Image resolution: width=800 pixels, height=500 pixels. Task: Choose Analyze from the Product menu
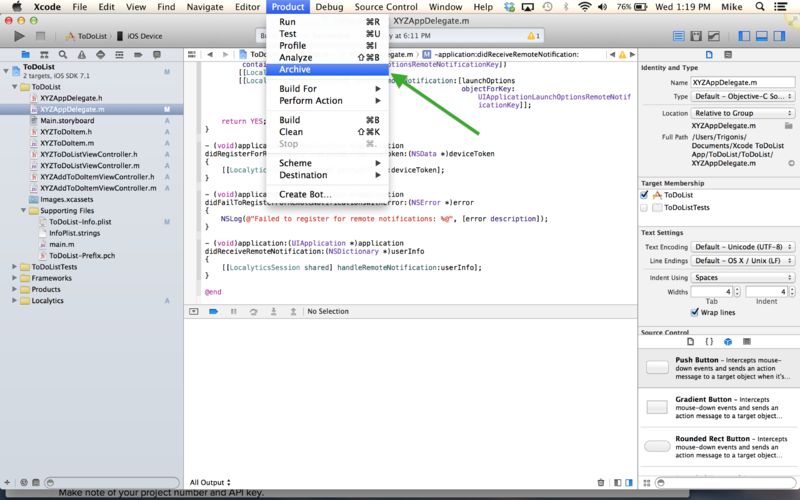pos(328,58)
